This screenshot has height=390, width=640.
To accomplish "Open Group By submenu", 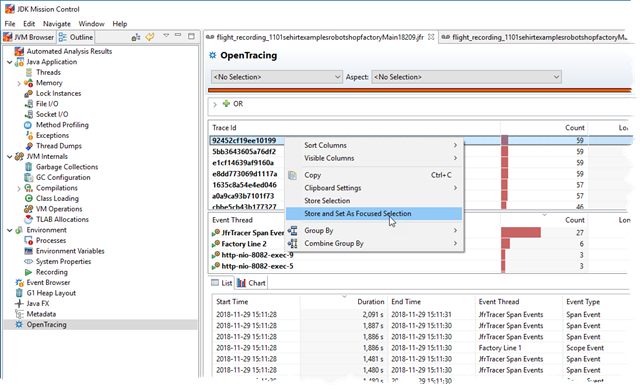I will (x=374, y=230).
